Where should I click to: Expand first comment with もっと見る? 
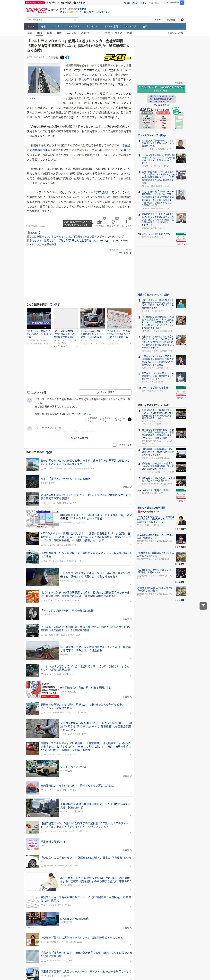pos(85,414)
